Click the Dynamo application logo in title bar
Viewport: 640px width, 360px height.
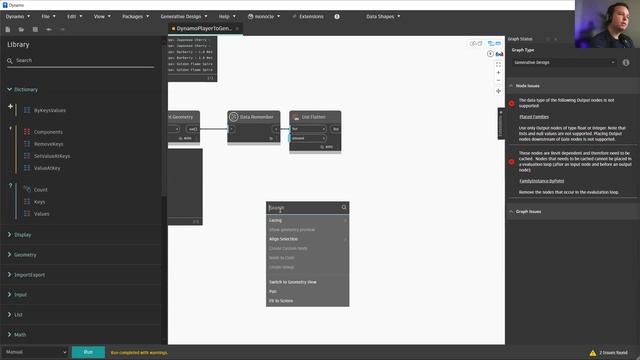coord(5,5)
